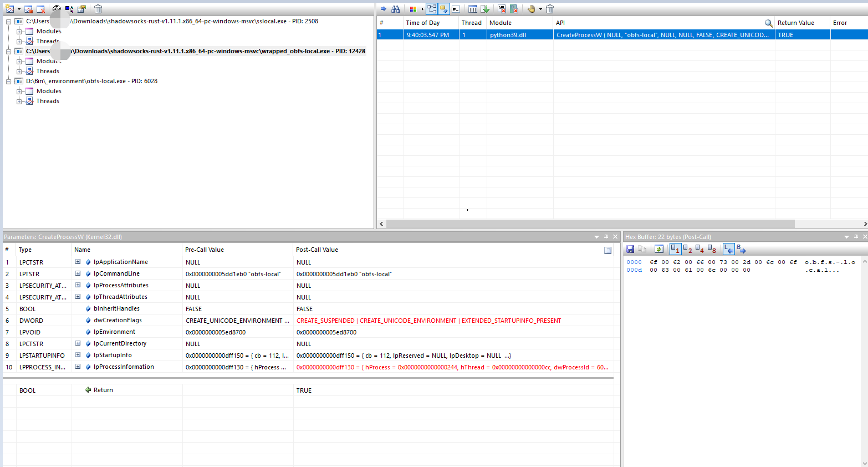Pin the Hex Buffer panel
This screenshot has width=868, height=467.
[856, 236]
